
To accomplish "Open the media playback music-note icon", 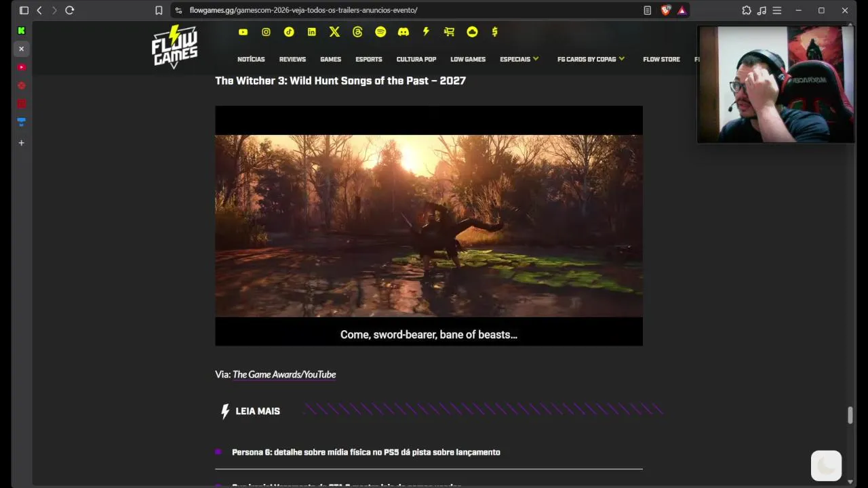I will pyautogui.click(x=762, y=10).
